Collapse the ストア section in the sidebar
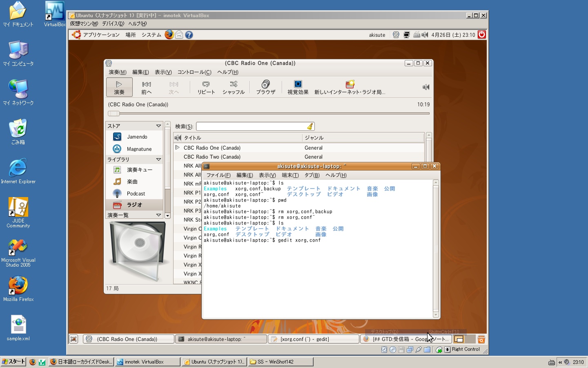The height and width of the screenshot is (368, 588). pos(158,126)
